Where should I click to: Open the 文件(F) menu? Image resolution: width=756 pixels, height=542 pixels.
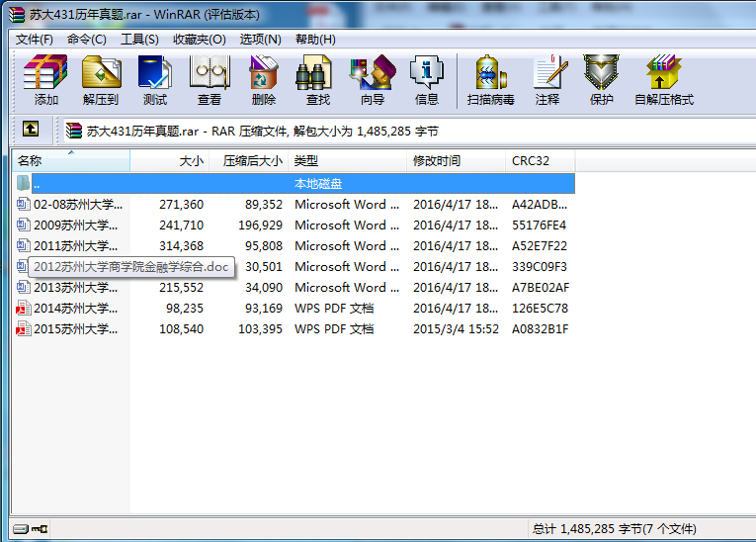pyautogui.click(x=34, y=40)
